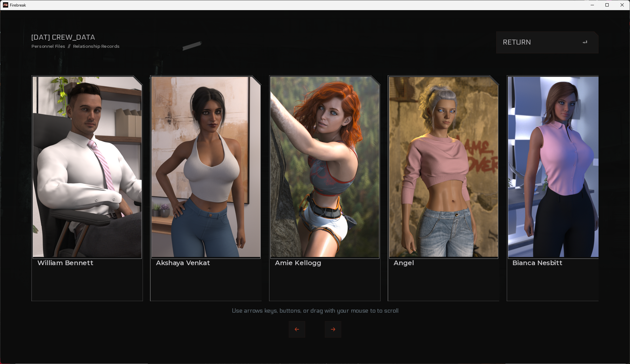Image resolution: width=630 pixels, height=364 pixels.
Task: Click the Relationship Records breadcrumb
Action: tap(96, 46)
